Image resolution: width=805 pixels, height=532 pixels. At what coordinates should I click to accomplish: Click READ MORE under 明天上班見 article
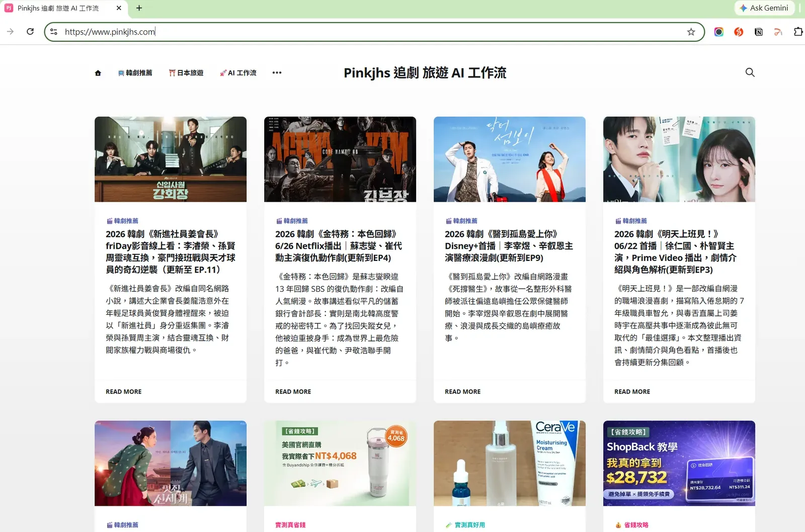click(632, 391)
